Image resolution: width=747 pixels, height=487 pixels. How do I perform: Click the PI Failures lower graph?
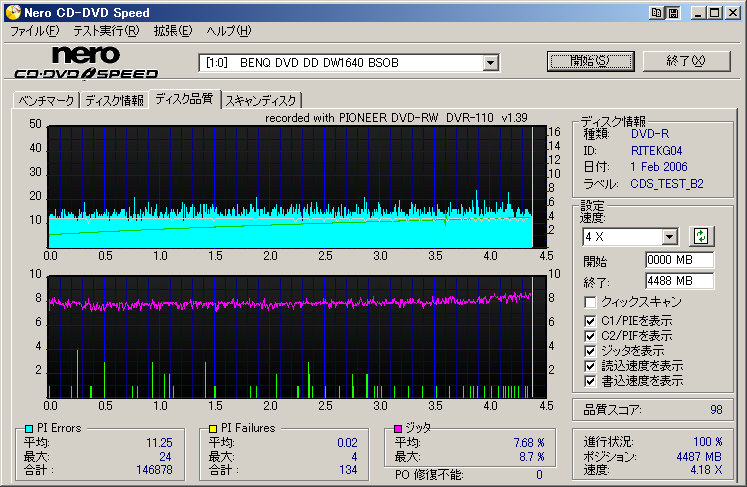296,337
